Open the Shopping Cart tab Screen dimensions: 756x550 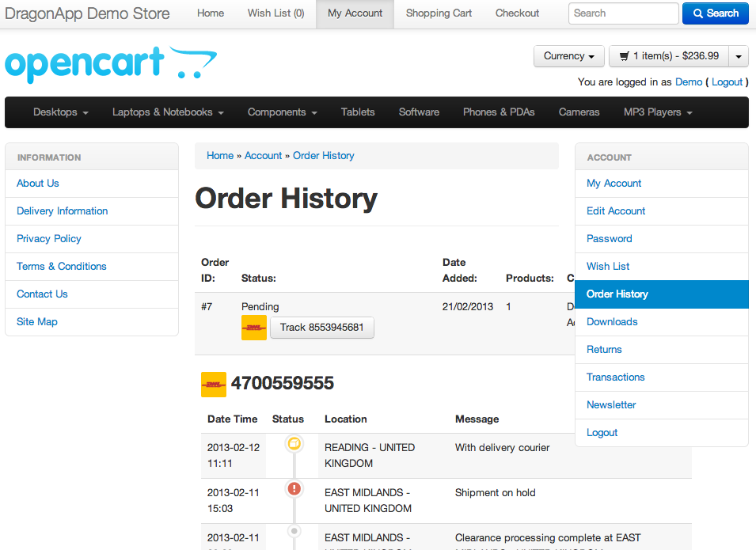point(439,13)
